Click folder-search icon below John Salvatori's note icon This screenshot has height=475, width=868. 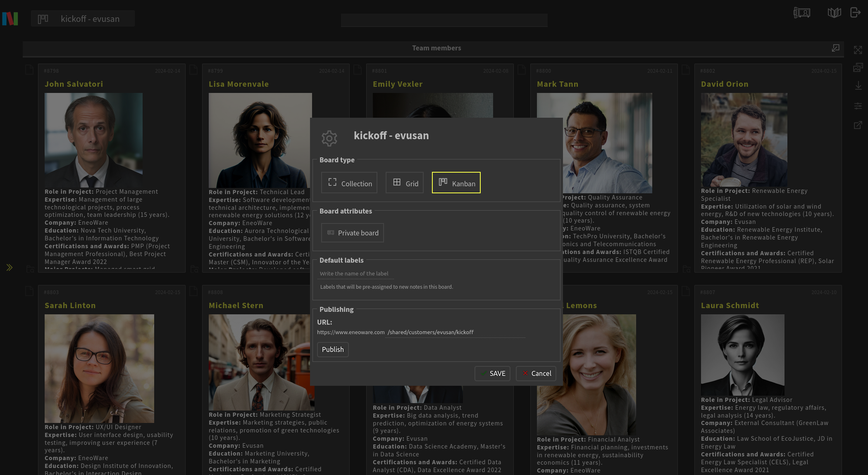pyautogui.click(x=30, y=269)
